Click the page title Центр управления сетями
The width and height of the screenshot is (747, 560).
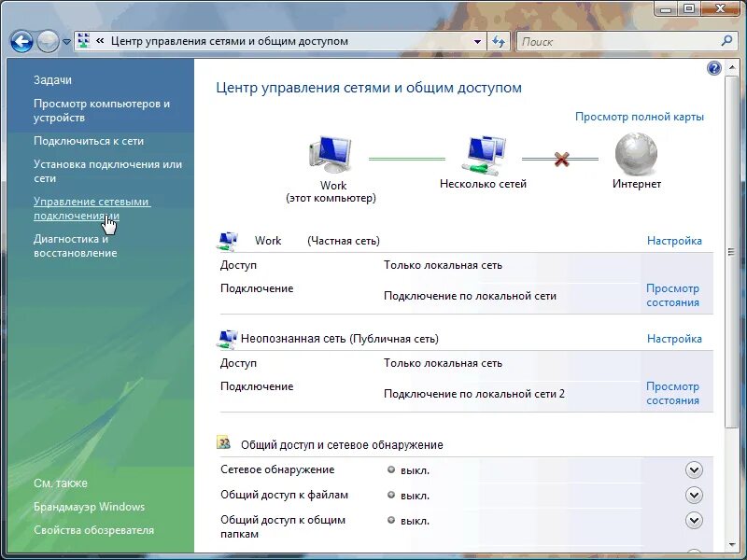369,88
